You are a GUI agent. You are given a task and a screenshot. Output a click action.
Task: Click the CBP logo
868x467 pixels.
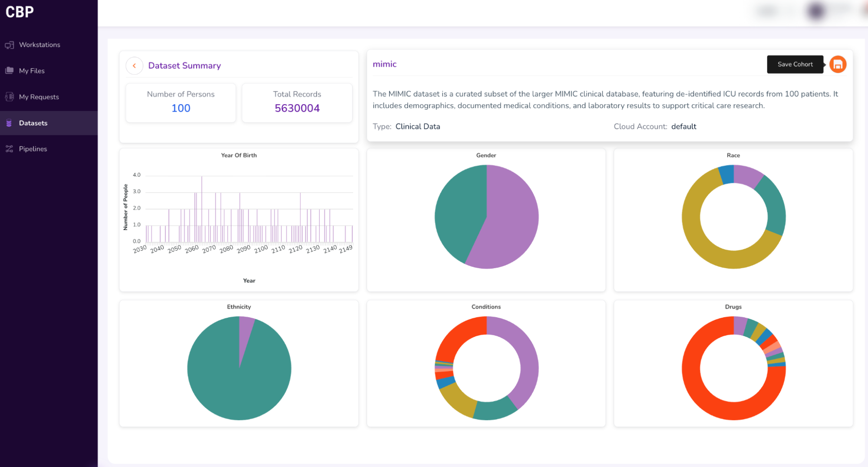[20, 12]
